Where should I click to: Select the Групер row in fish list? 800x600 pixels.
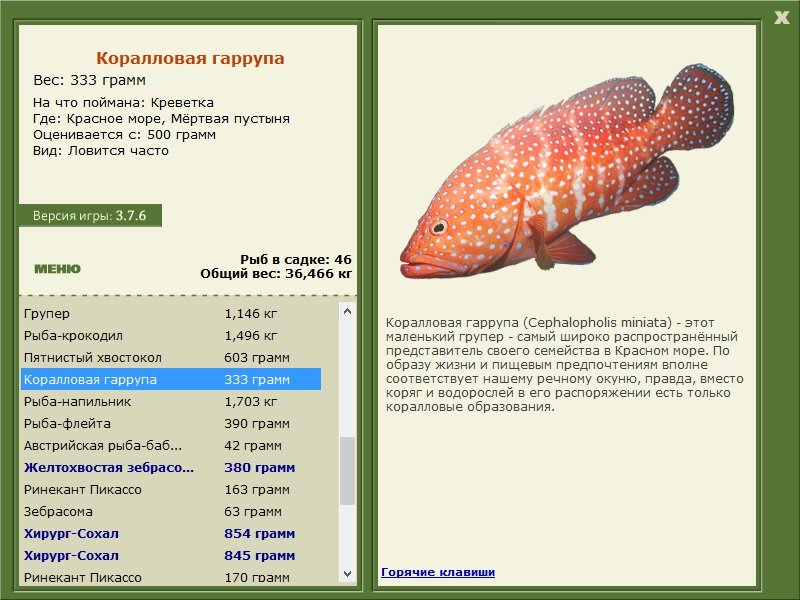171,313
